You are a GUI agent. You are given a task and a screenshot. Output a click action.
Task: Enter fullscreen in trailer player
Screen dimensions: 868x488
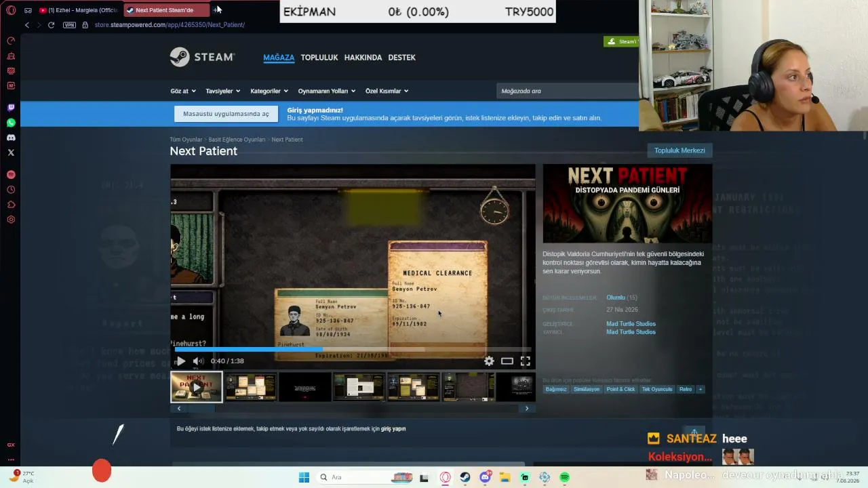pos(525,361)
